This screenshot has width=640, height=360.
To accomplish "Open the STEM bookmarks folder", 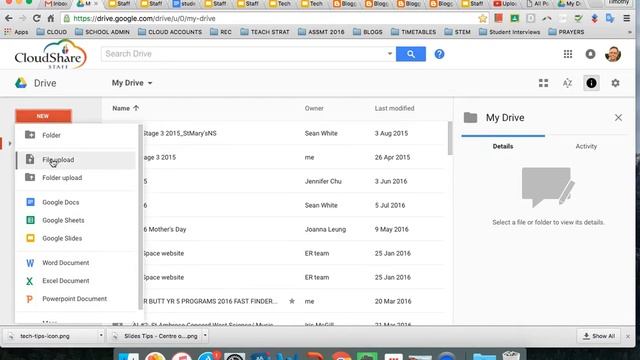I will [x=458, y=32].
